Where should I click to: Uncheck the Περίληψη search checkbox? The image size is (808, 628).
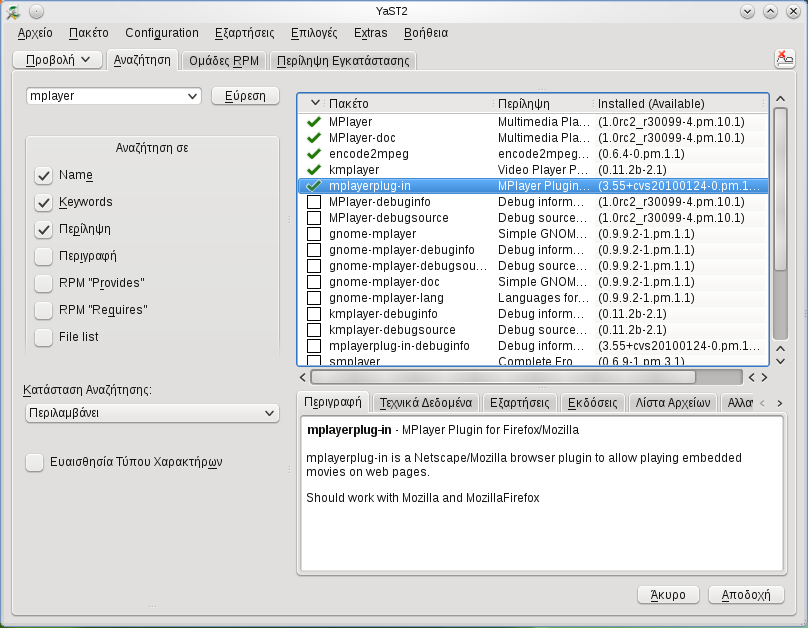(44, 229)
